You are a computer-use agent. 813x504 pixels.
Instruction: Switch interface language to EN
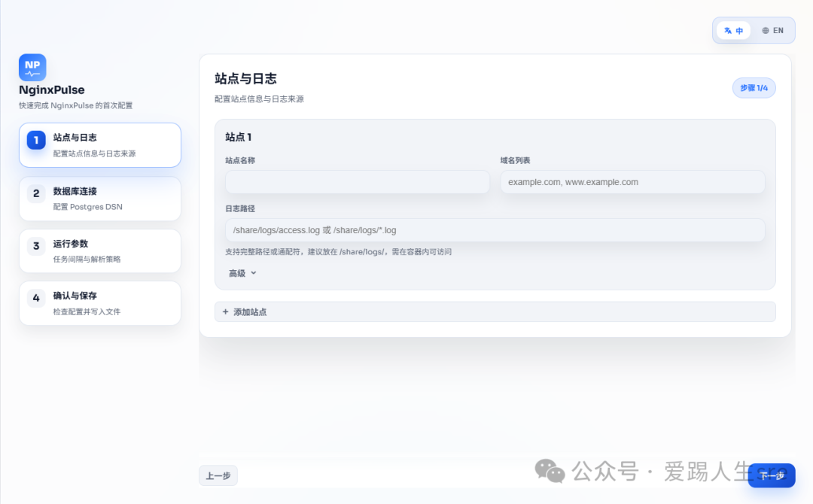[x=773, y=30]
